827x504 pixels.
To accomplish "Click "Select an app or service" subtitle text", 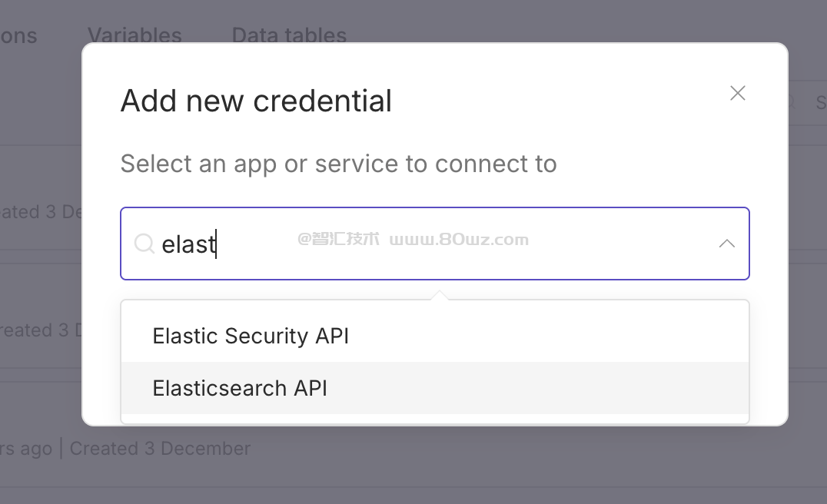I will 338,164.
